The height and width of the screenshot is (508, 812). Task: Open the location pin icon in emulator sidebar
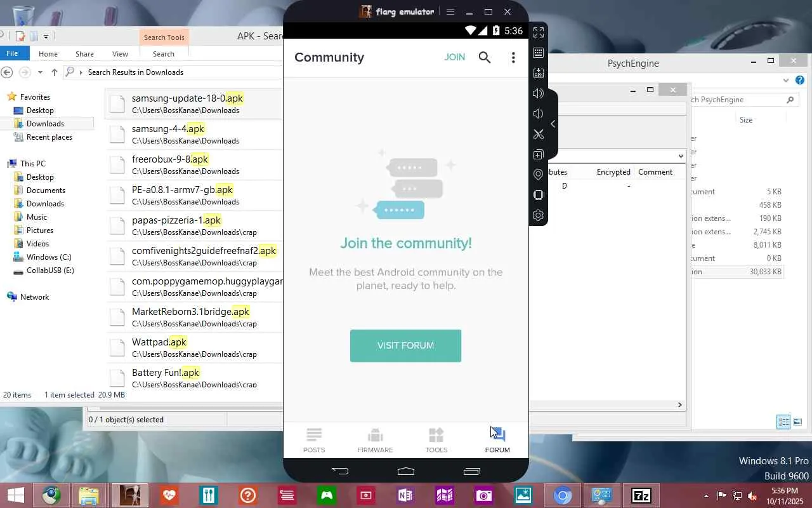tap(539, 175)
